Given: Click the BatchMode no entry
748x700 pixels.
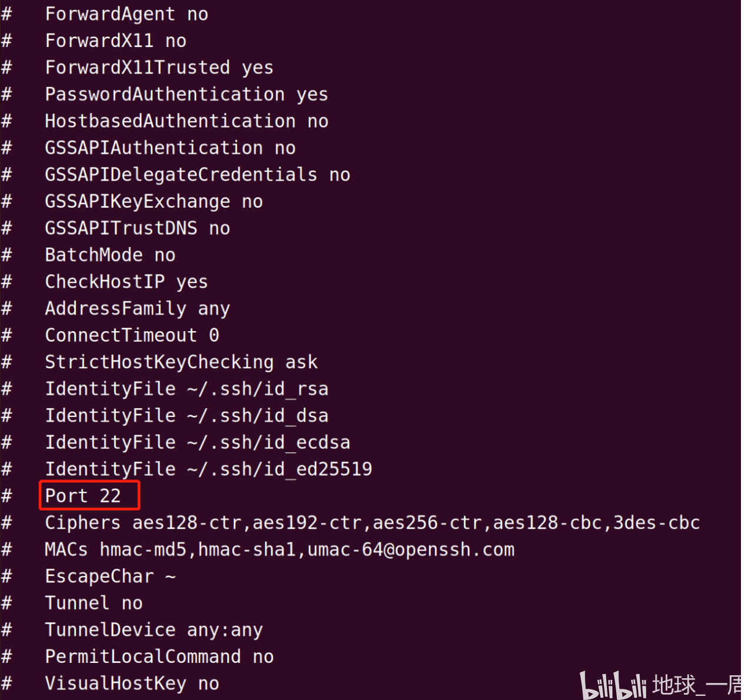Looking at the screenshot, I should [x=110, y=255].
